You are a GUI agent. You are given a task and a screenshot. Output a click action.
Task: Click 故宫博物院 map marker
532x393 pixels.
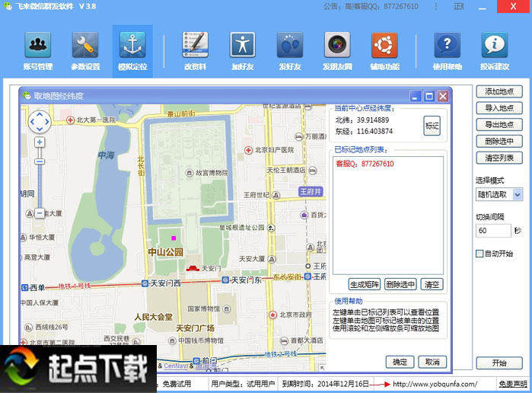click(190, 173)
